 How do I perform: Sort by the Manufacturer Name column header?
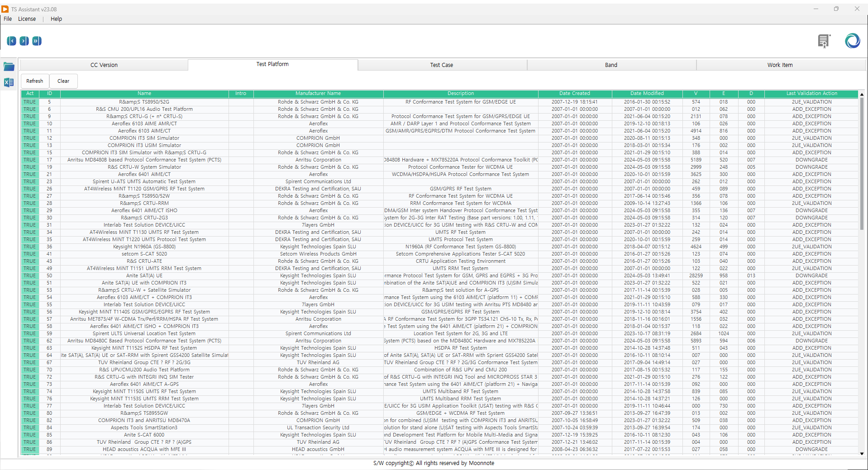(x=318, y=94)
